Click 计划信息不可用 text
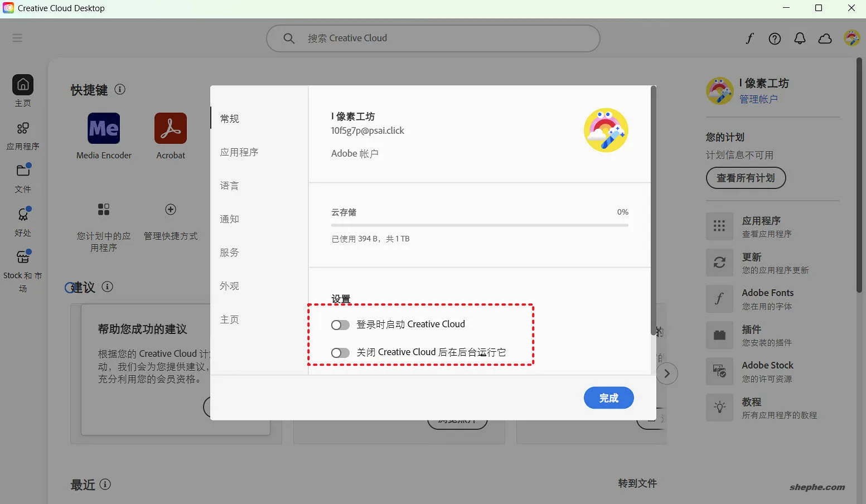The height and width of the screenshot is (504, 866). coord(739,155)
